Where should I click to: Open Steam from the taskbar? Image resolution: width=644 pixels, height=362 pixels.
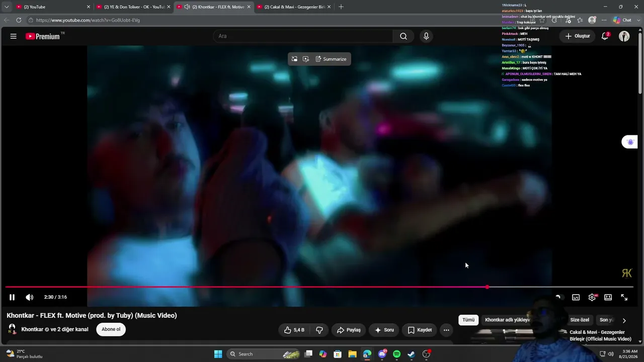tap(411, 354)
